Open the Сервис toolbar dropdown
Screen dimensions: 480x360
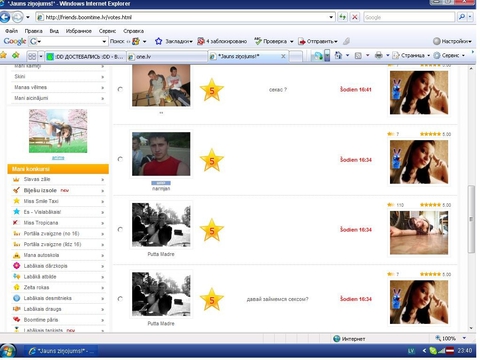point(450,55)
